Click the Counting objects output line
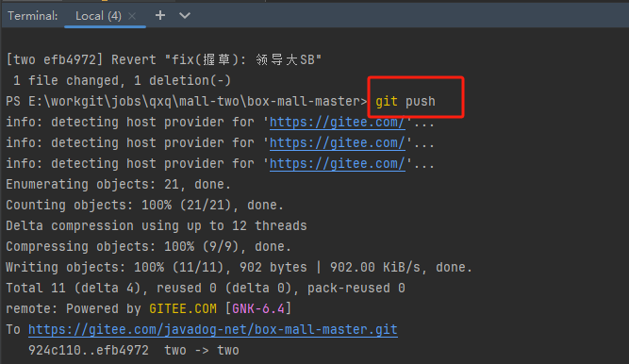This screenshot has height=364, width=629. (x=144, y=205)
